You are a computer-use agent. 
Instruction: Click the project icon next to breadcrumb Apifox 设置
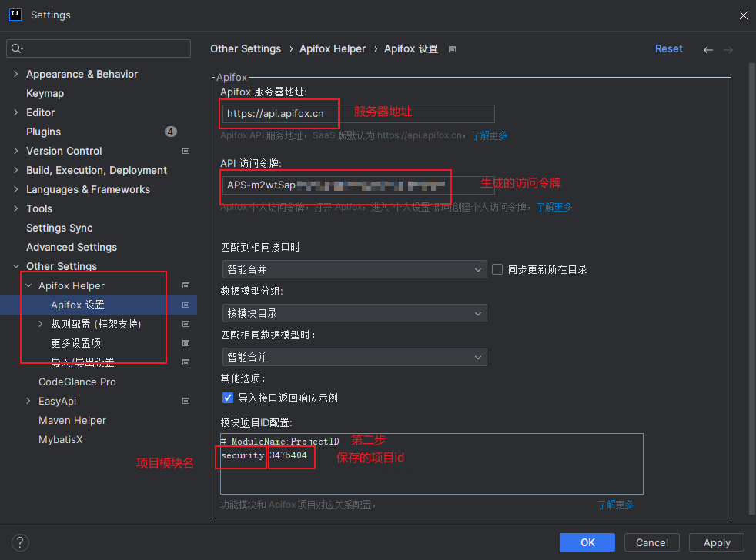pyautogui.click(x=452, y=49)
